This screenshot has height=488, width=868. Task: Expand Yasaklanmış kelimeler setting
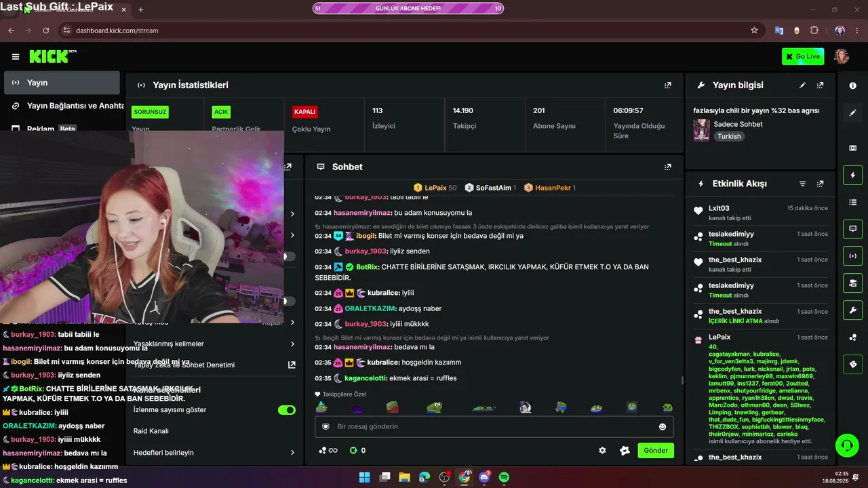tap(214, 344)
